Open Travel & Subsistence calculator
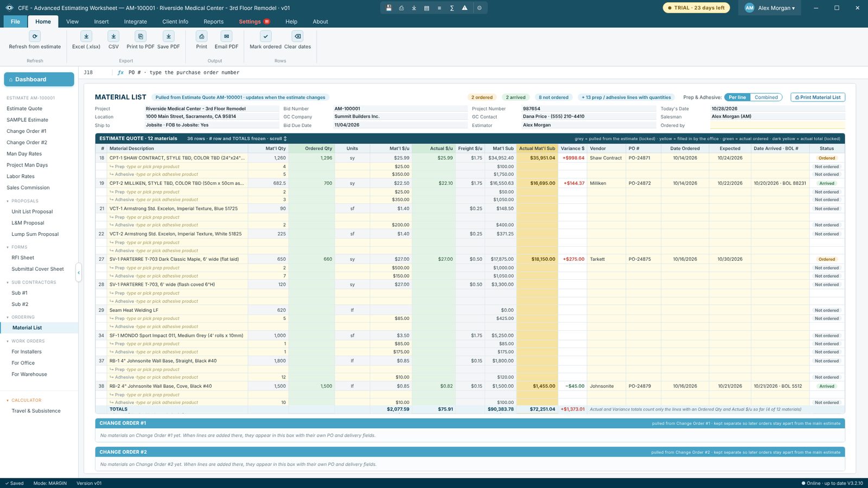This screenshot has height=488, width=868. coord(36,411)
